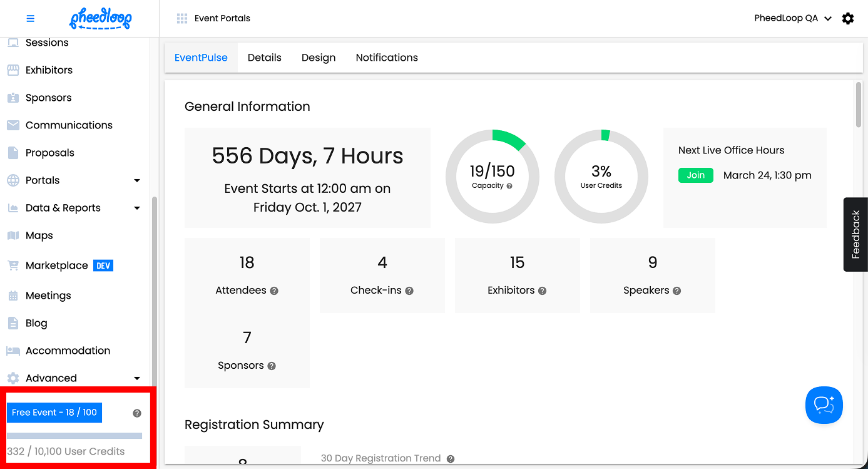Expand the Advanced submenu arrow
868x469 pixels.
point(137,378)
